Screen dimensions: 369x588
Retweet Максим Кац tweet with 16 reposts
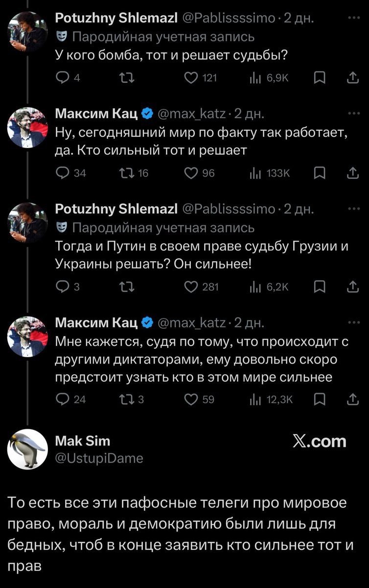pos(125,173)
